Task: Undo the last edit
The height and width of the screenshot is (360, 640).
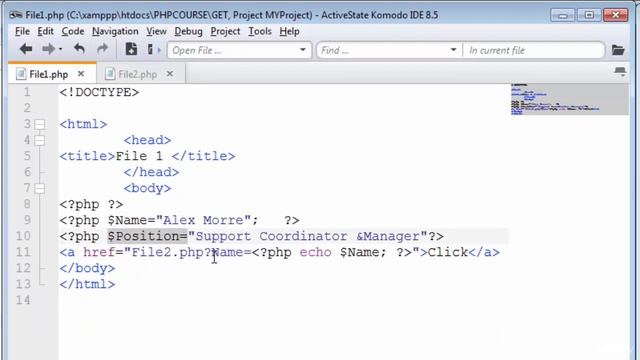Action: click(80, 49)
